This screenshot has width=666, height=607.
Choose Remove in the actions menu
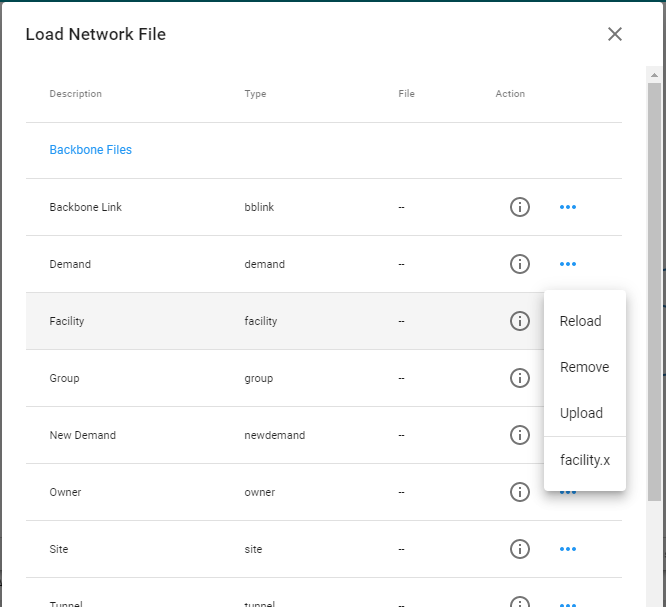click(x=584, y=367)
